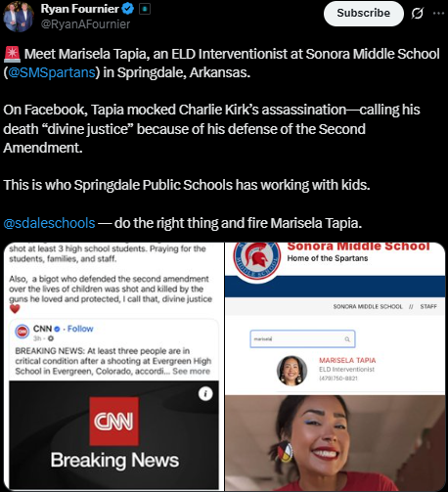Click the staff search magnifier icon
The height and width of the screenshot is (492, 448).
[347, 339]
